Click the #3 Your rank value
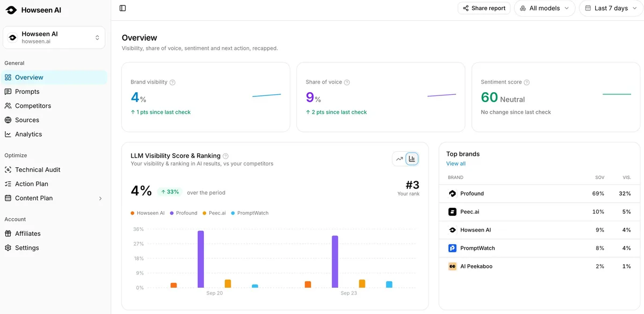 click(412, 185)
